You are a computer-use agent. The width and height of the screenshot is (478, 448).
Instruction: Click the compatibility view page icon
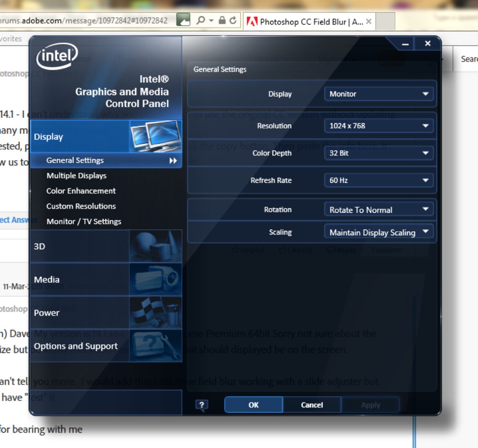[x=183, y=20]
